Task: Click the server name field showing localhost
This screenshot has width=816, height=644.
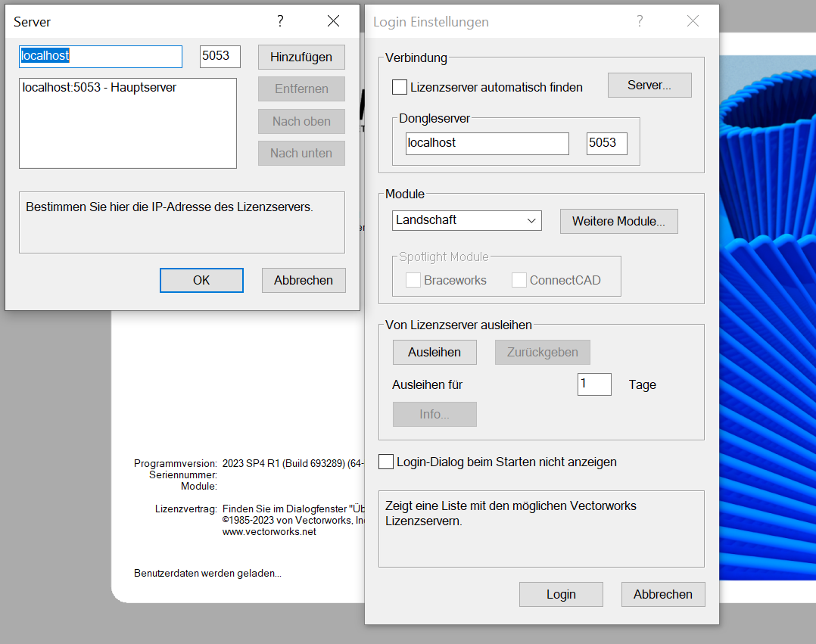Action: coord(101,56)
